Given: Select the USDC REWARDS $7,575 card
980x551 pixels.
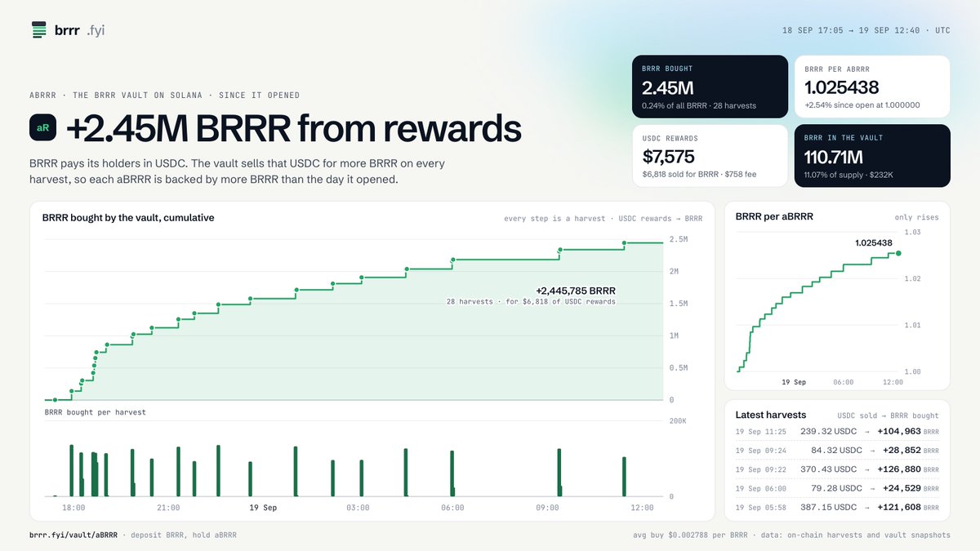Looking at the screenshot, I should (x=710, y=156).
